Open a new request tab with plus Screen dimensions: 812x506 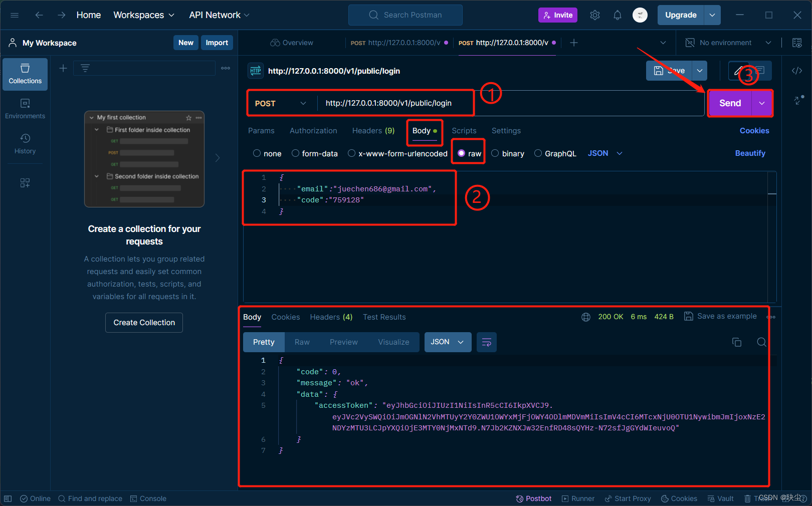tap(574, 43)
